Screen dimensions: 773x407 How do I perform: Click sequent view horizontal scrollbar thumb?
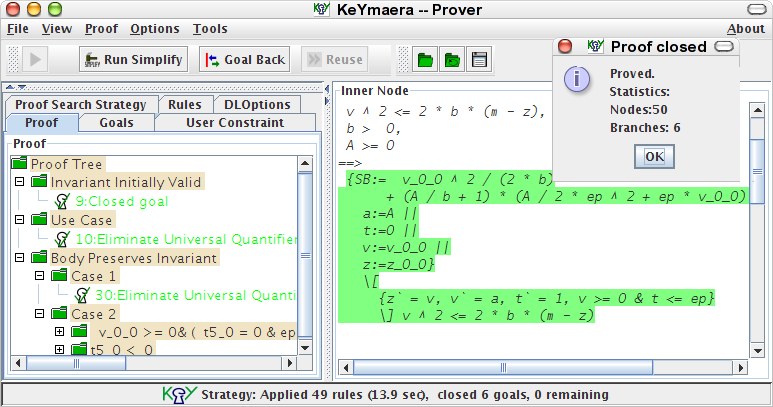tap(503, 368)
